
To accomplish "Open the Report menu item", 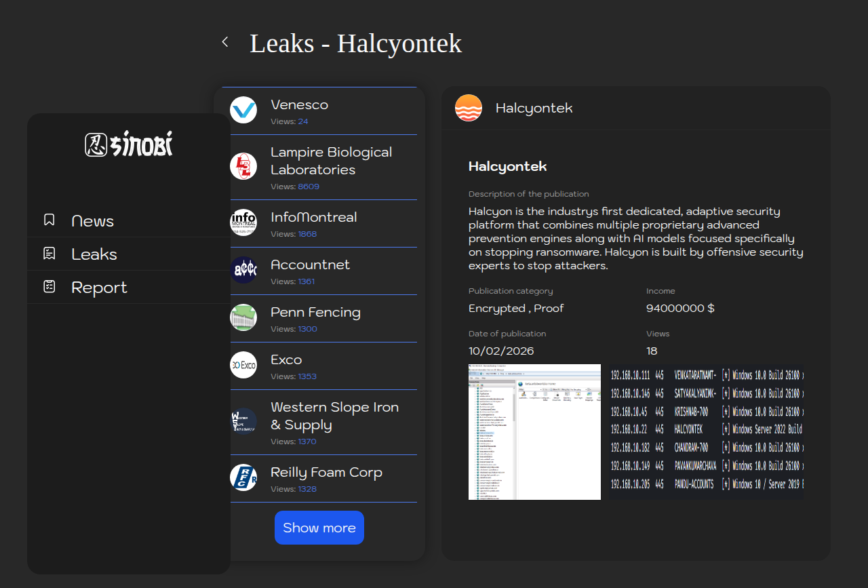I will (x=129, y=287).
